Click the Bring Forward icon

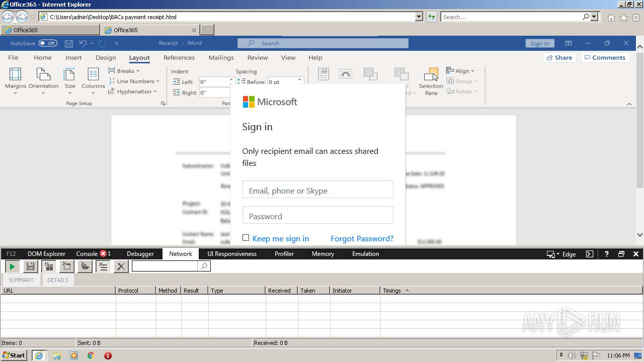point(371,74)
